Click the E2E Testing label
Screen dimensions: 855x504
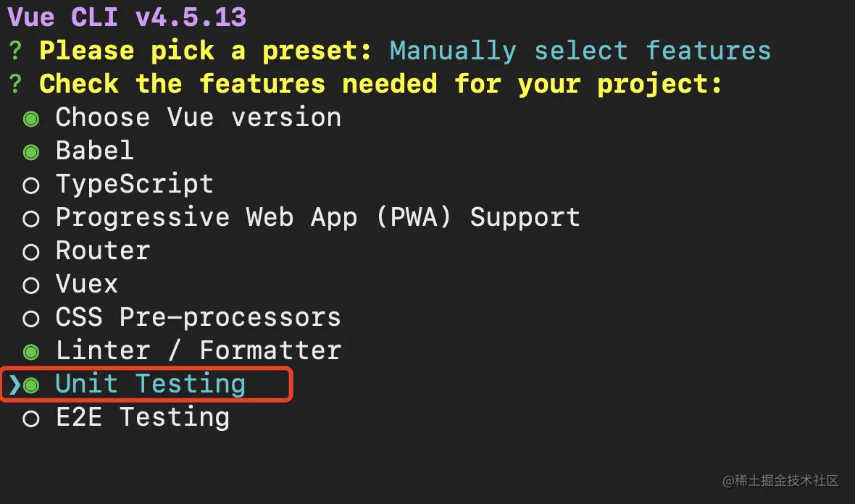point(142,418)
